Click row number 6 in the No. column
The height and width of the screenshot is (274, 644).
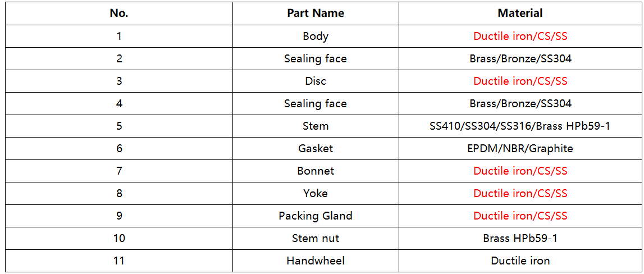click(119, 149)
